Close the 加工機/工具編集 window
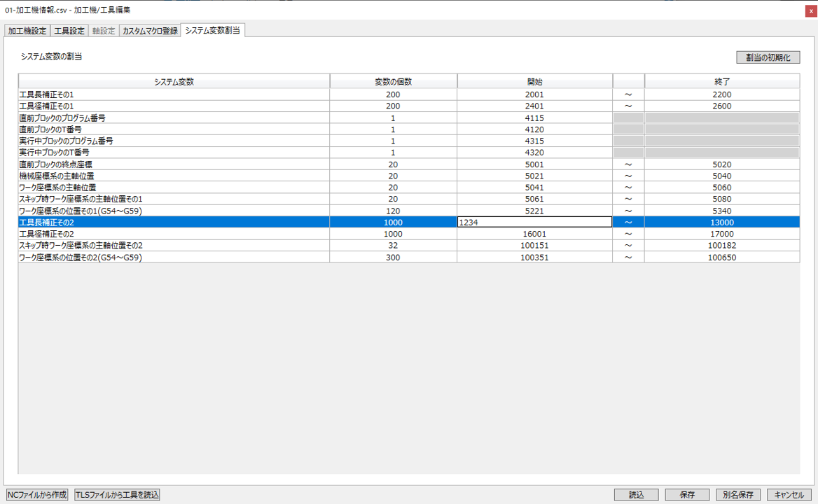 click(x=811, y=10)
